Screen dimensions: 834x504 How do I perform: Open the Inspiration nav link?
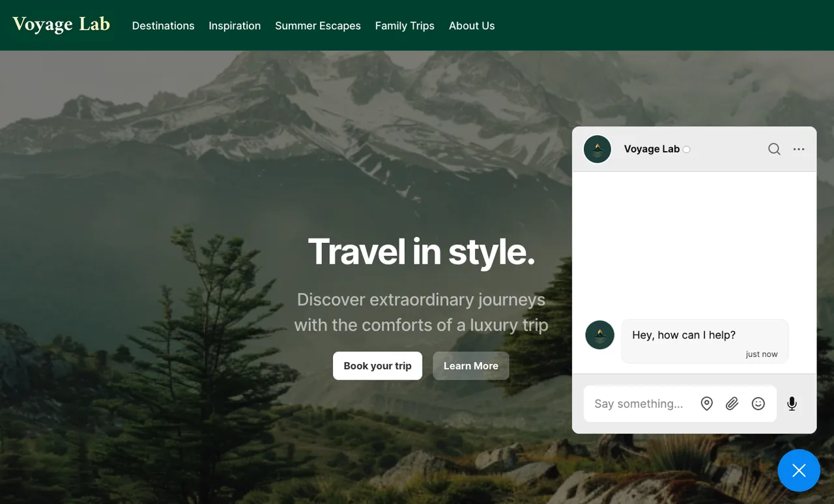point(235,25)
